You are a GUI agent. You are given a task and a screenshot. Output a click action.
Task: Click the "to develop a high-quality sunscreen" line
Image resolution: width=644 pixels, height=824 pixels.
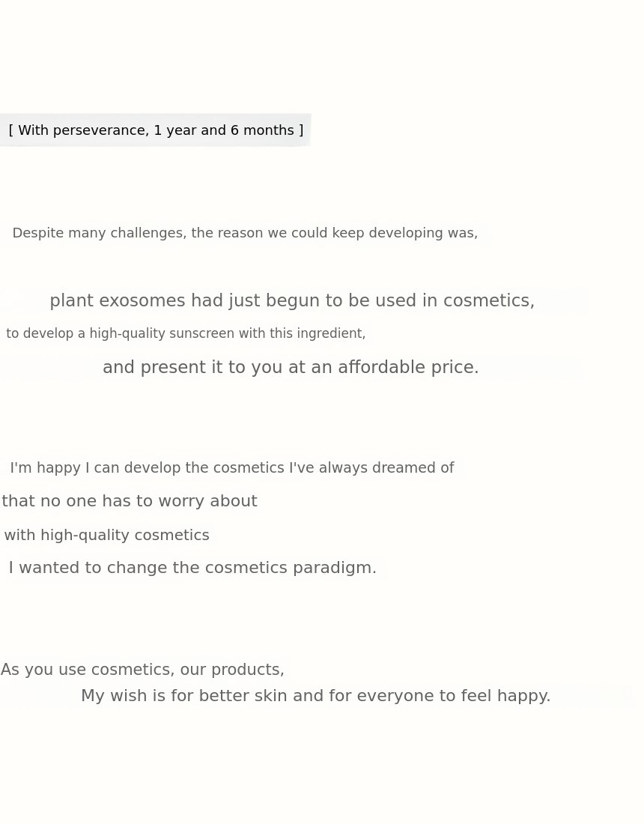pos(186,333)
